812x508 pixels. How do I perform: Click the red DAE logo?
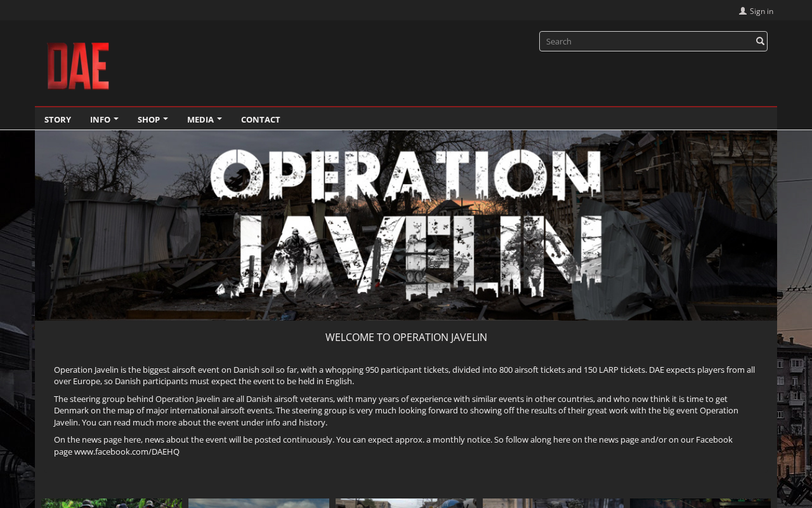78,65
